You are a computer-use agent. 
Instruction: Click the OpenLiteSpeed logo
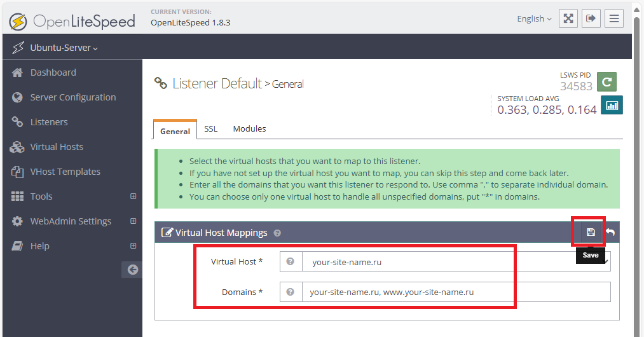point(72,22)
